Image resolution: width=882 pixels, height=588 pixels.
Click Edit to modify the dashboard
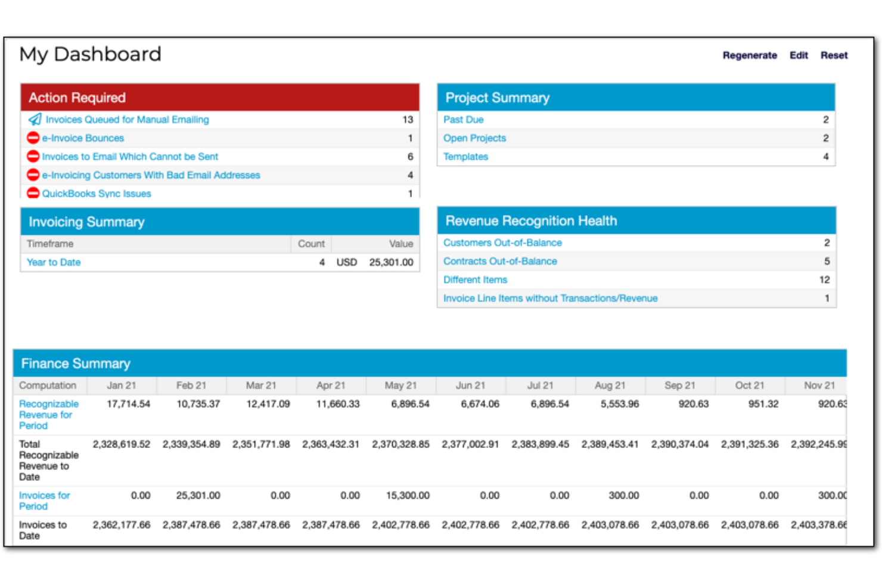coord(798,55)
